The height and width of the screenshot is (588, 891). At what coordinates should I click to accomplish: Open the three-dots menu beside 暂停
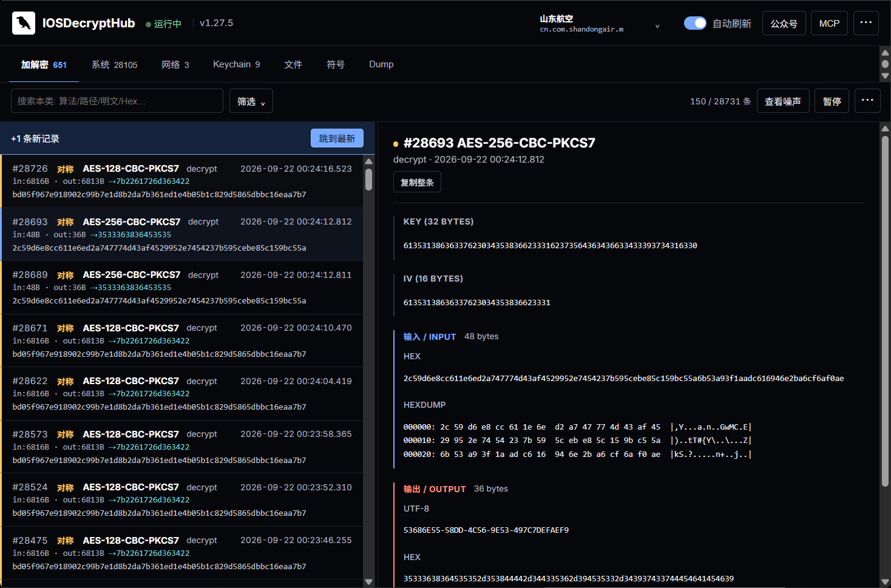pyautogui.click(x=867, y=101)
